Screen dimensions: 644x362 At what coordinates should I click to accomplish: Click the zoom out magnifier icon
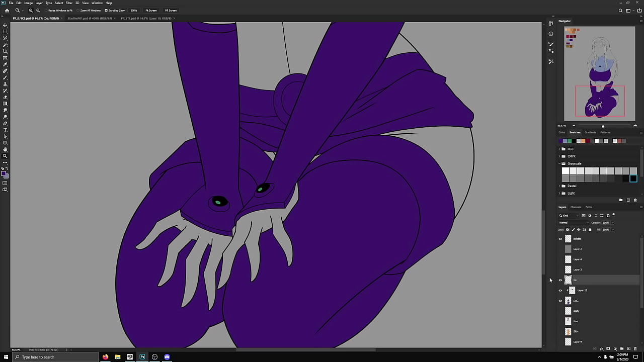38,11
